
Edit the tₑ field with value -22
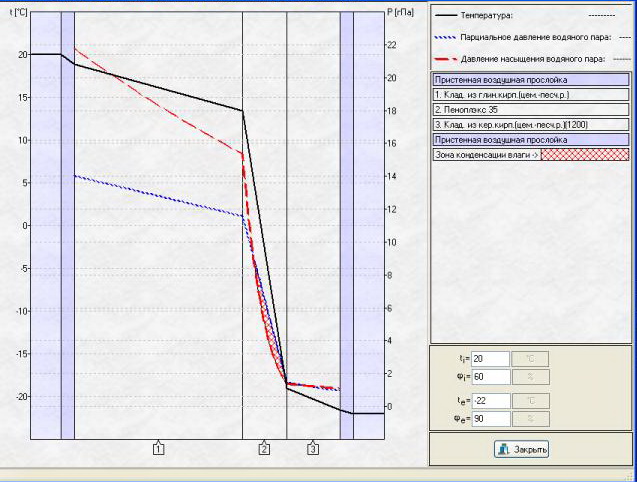point(490,401)
